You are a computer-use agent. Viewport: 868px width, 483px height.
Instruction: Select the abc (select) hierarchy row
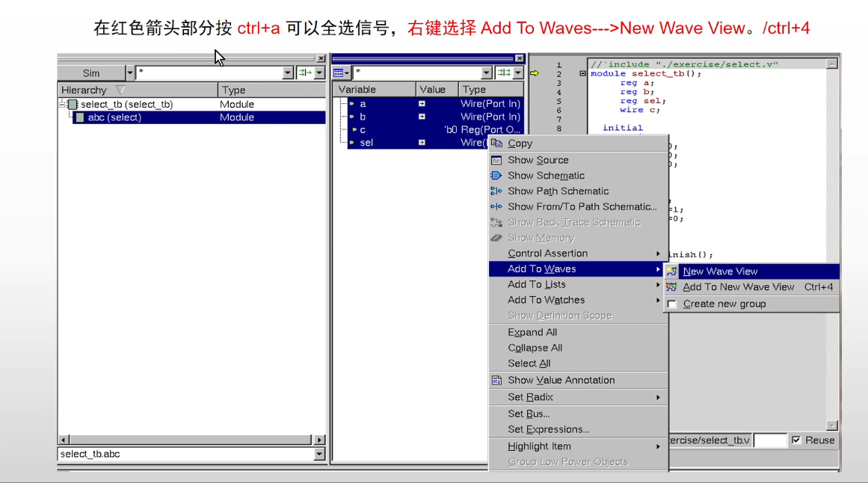coord(200,117)
